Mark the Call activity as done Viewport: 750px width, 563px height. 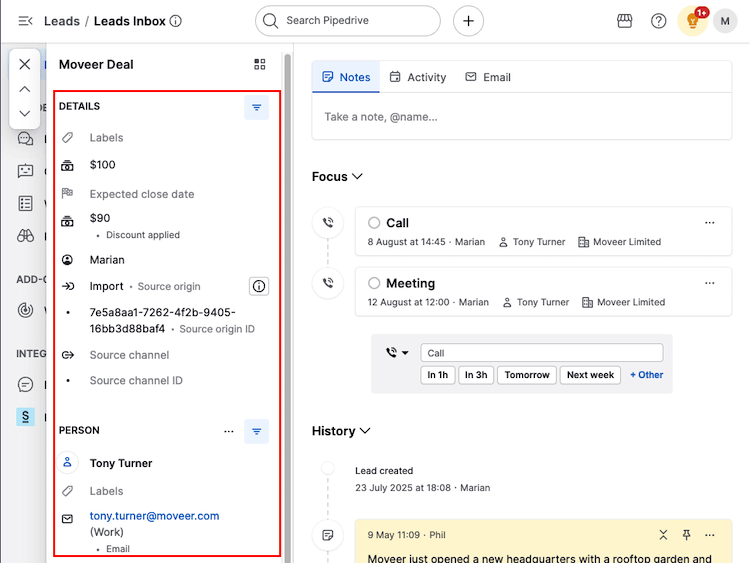pyautogui.click(x=374, y=223)
